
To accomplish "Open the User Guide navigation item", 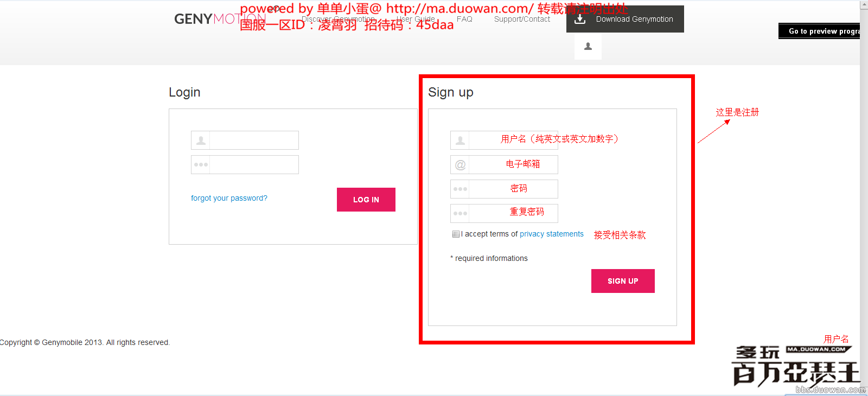I will click(416, 19).
